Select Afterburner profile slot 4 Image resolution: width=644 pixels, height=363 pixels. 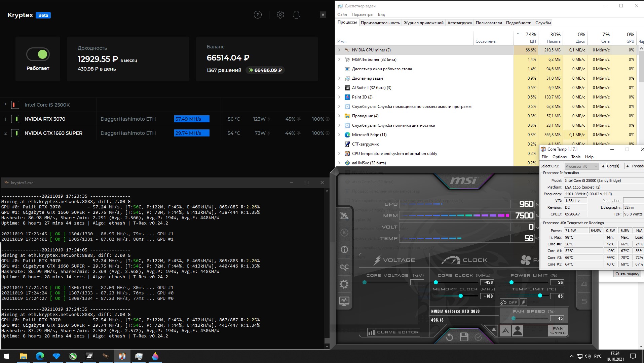click(584, 284)
